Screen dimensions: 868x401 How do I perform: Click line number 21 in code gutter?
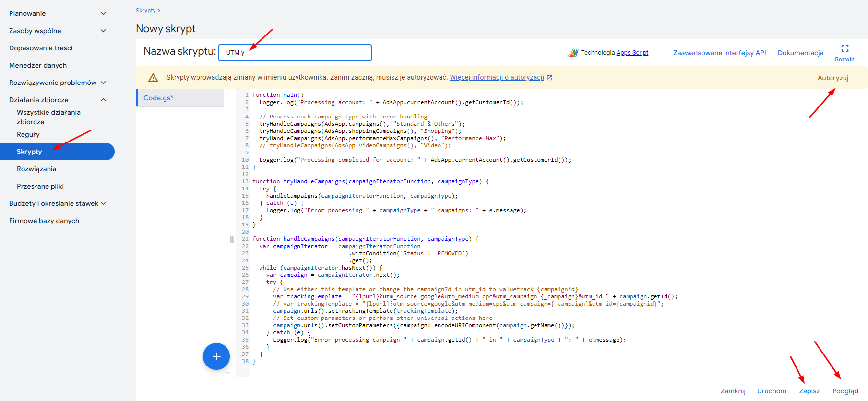[245, 239]
